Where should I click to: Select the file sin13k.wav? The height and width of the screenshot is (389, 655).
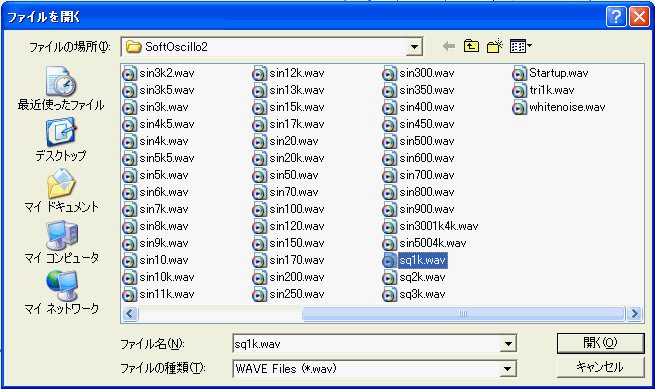pos(289,90)
